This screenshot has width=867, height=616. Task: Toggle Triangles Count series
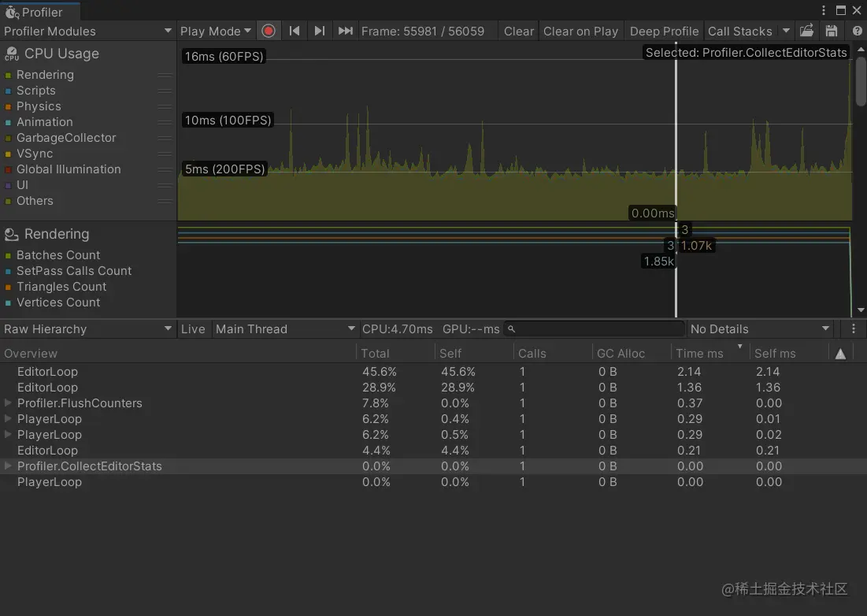(9, 287)
